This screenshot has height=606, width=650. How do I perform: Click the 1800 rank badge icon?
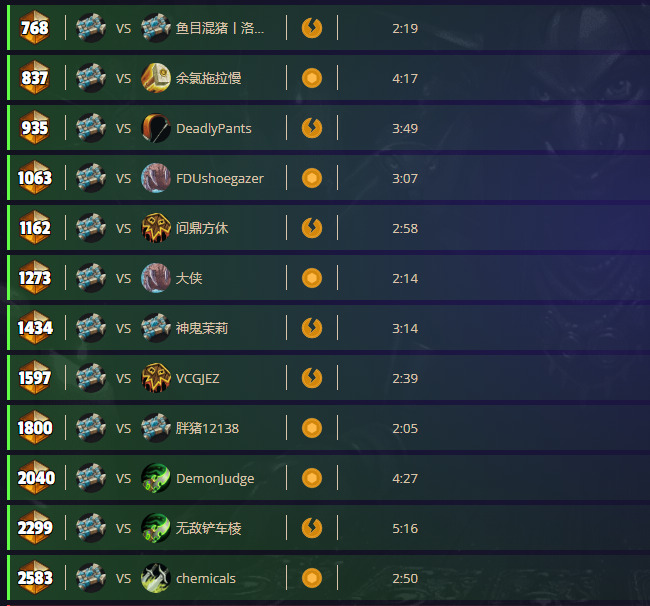coord(35,428)
